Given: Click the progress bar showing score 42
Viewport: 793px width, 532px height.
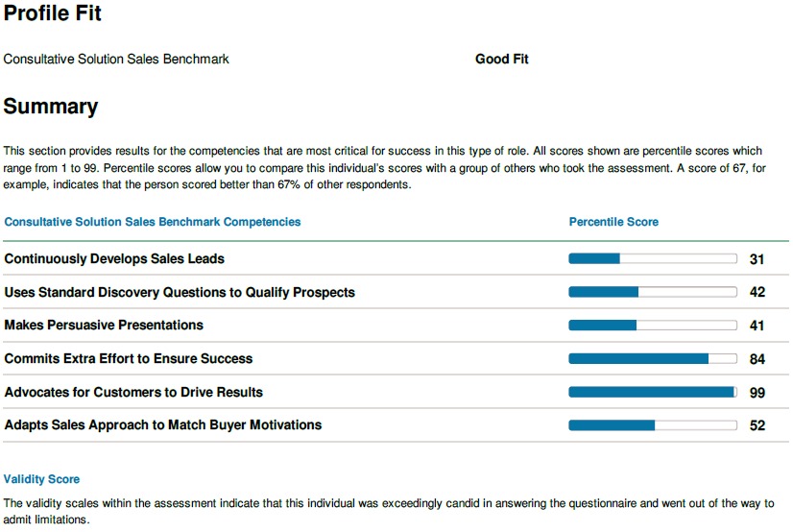Looking at the screenshot, I should tap(653, 292).
